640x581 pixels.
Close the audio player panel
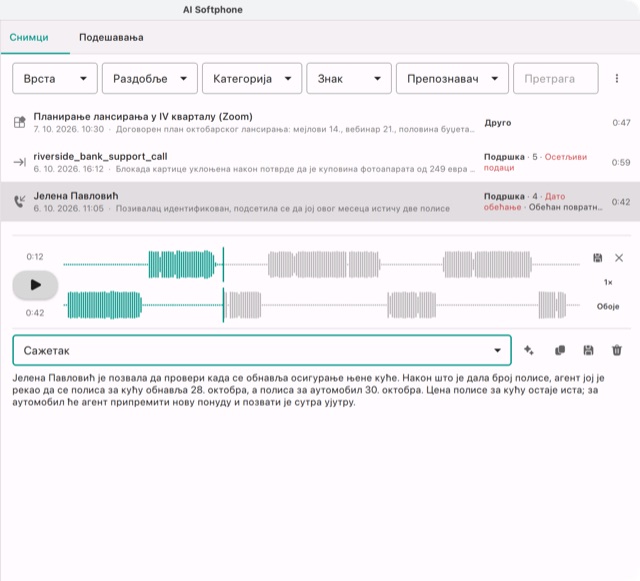click(619, 258)
